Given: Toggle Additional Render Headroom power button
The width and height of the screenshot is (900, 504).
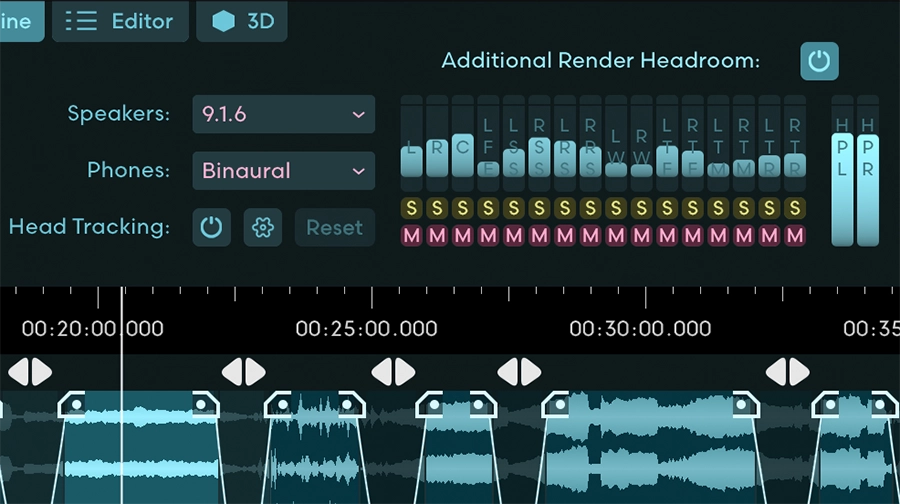Looking at the screenshot, I should 819,61.
